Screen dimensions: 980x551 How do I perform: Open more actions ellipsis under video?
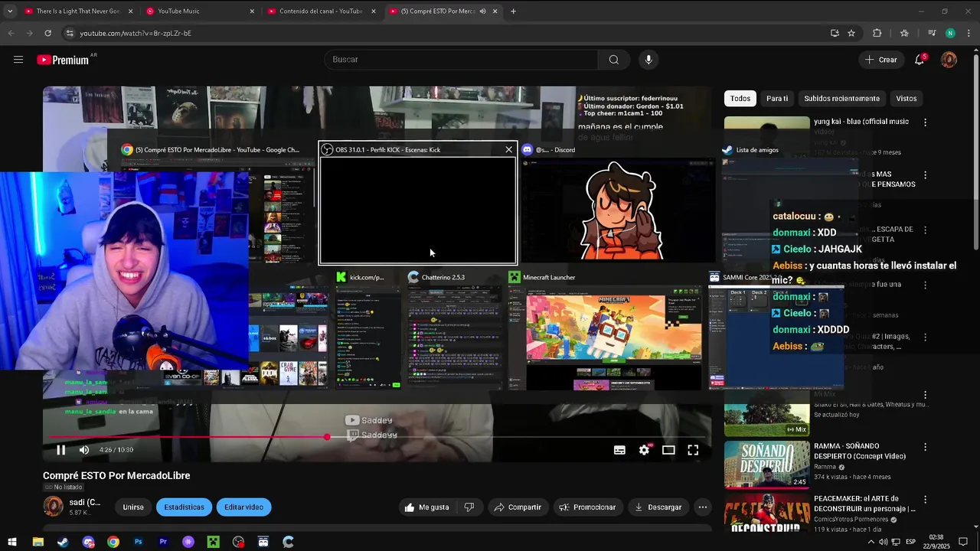(x=702, y=507)
